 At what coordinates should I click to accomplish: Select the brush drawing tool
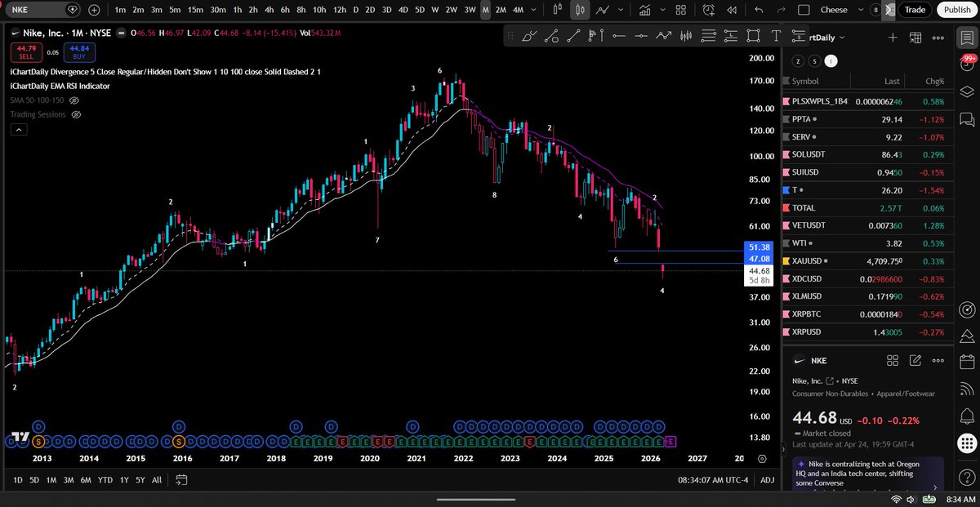[x=530, y=36]
